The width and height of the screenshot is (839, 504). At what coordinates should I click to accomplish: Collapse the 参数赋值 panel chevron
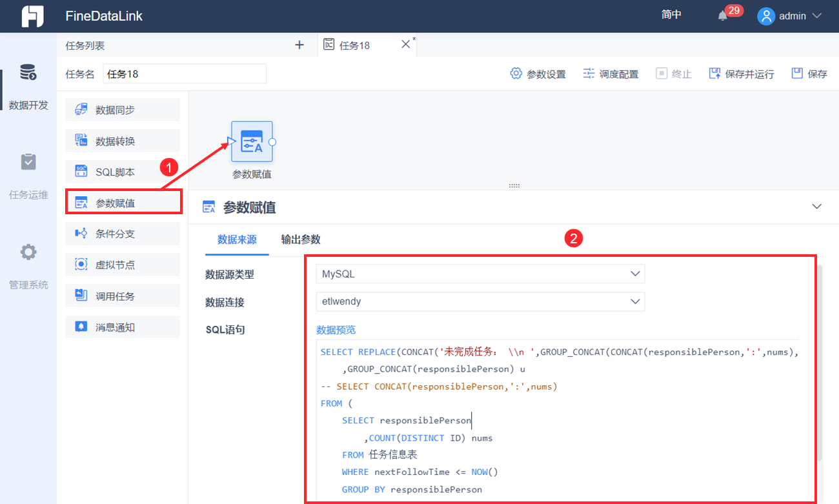pos(817,207)
